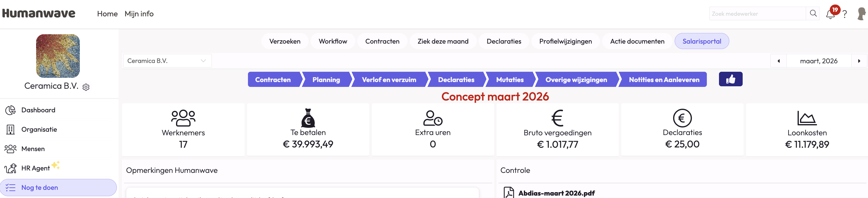Click the Mijn info menu link
Viewport: 868px width, 198px height.
tap(139, 14)
